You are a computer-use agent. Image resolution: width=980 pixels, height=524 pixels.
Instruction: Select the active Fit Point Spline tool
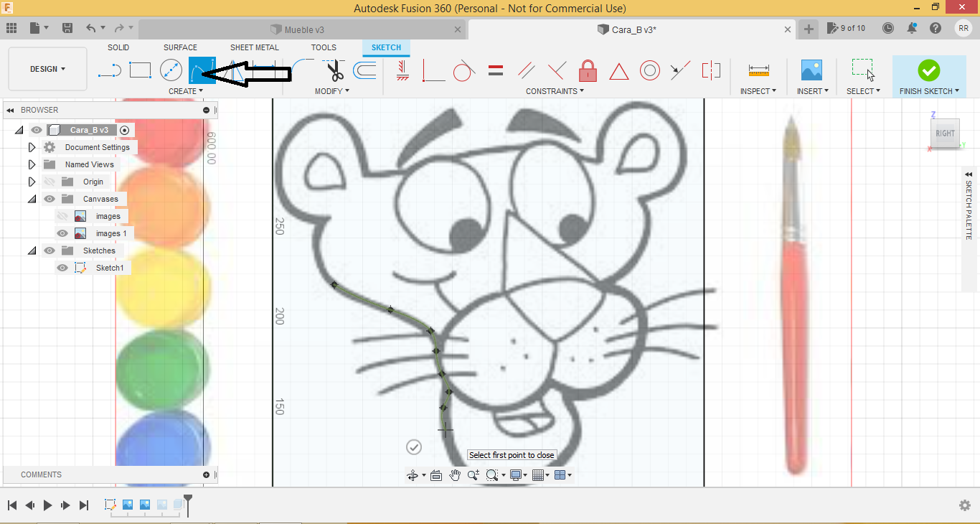[202, 70]
